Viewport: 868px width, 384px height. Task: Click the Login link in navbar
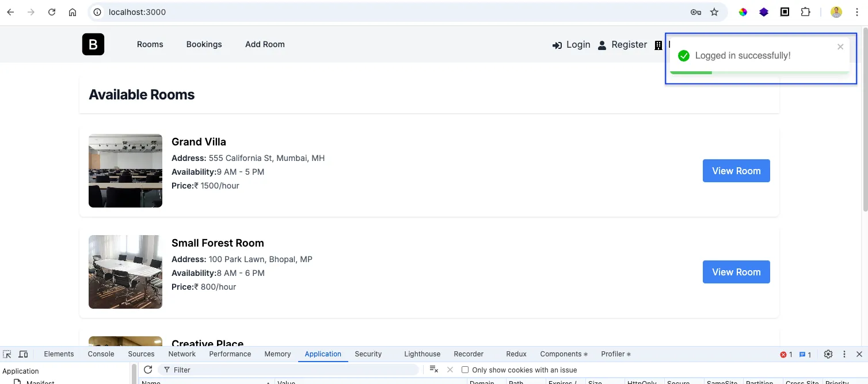pyautogui.click(x=578, y=45)
